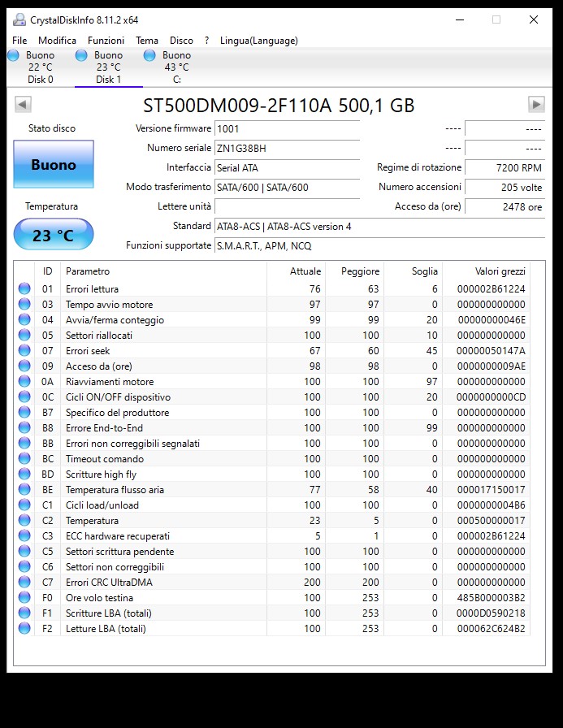Open the Modifica menu

[x=57, y=41]
